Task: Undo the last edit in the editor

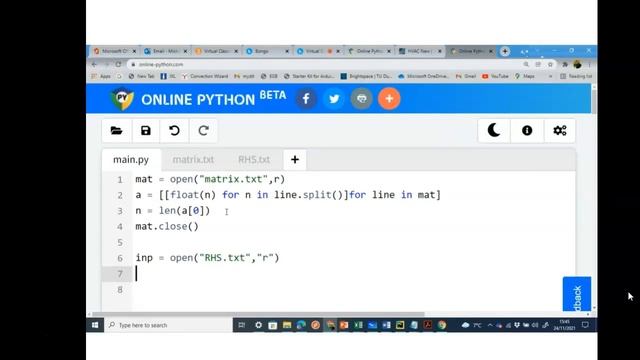Action: pyautogui.click(x=174, y=131)
